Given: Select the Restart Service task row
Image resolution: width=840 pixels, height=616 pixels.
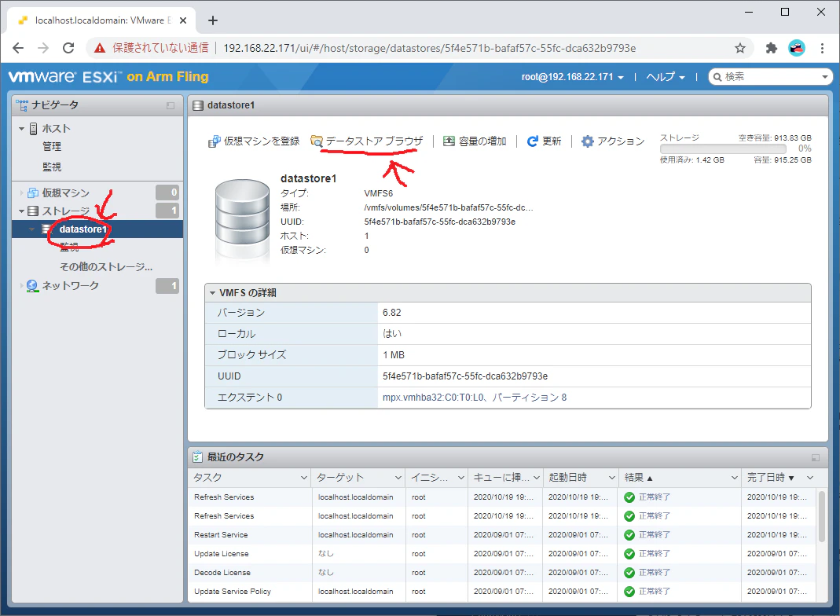Looking at the screenshot, I should tap(502, 534).
